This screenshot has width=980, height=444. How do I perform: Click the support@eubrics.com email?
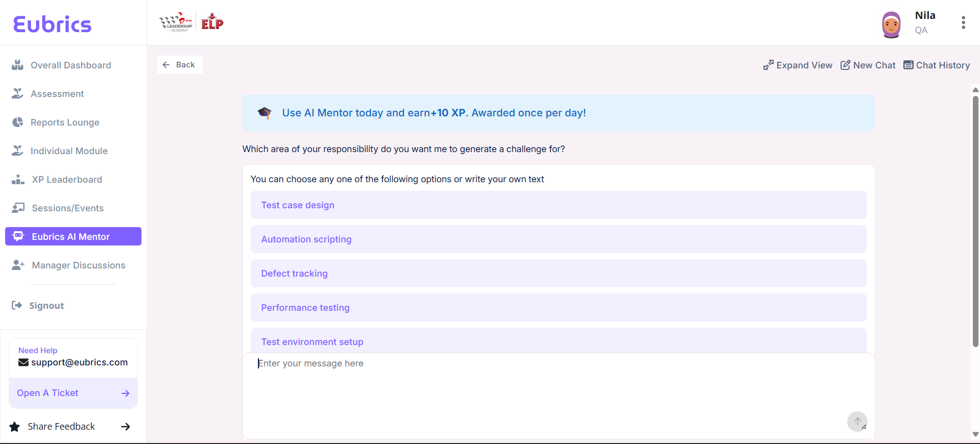click(x=79, y=362)
